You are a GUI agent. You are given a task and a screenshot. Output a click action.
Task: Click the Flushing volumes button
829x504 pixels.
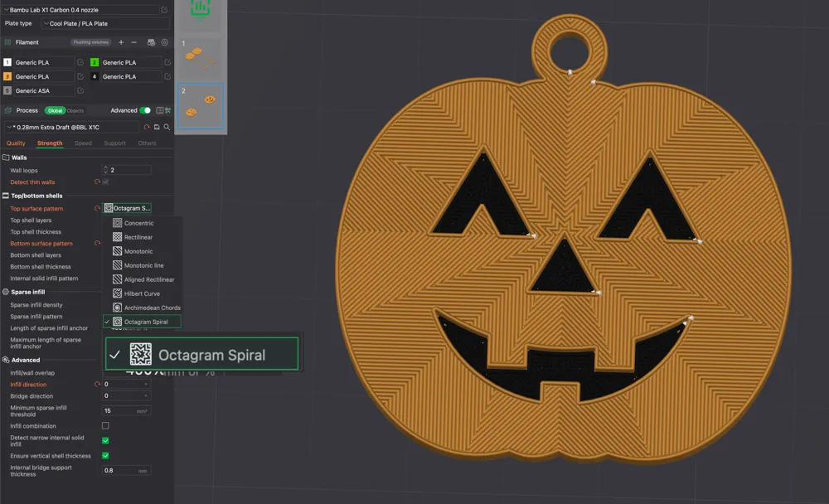tap(91, 42)
